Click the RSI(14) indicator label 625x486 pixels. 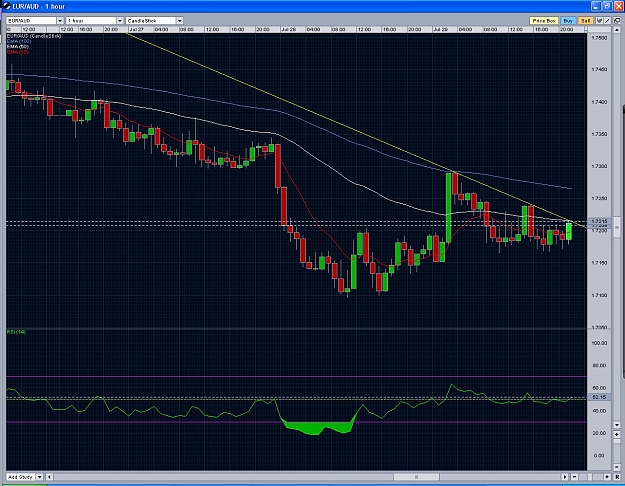16,332
